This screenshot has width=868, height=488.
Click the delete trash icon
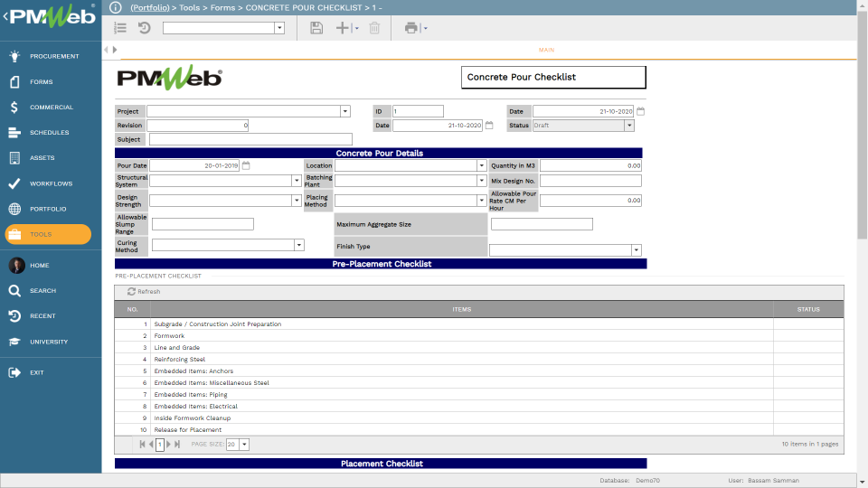click(x=374, y=28)
